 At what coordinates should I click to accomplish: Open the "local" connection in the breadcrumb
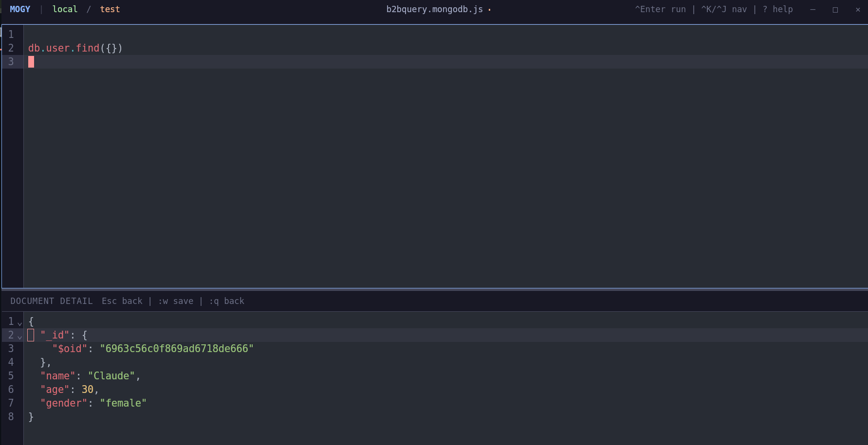64,9
